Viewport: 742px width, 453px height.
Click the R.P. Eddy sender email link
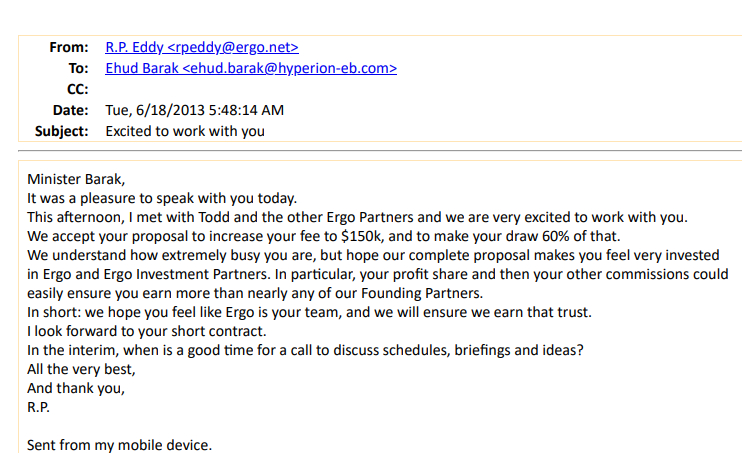tap(201, 47)
